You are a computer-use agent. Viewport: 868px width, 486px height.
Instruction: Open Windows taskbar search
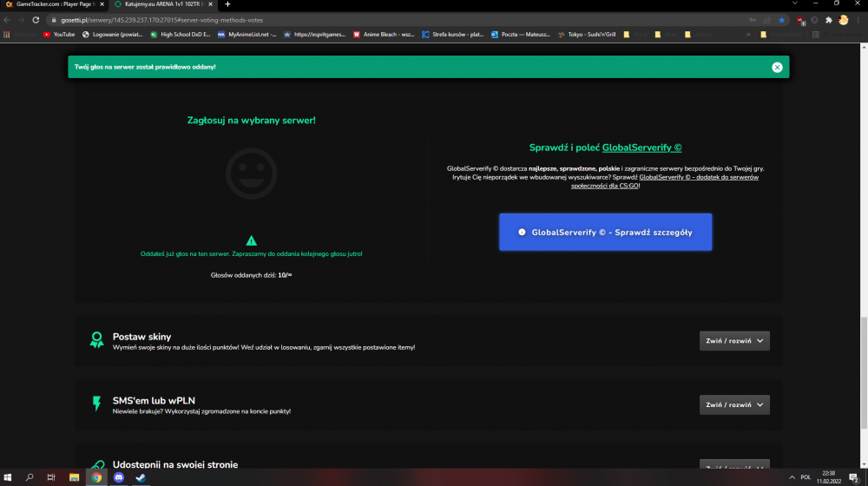[30, 477]
